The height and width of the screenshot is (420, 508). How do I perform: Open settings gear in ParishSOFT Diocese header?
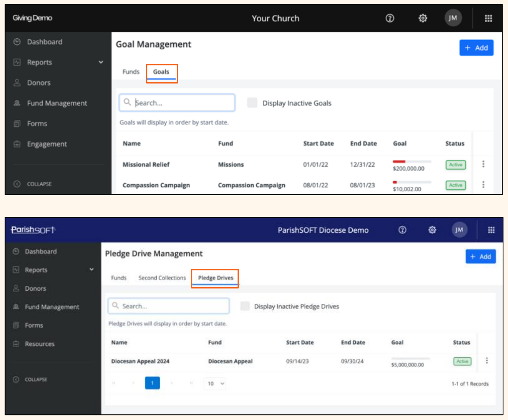point(432,230)
